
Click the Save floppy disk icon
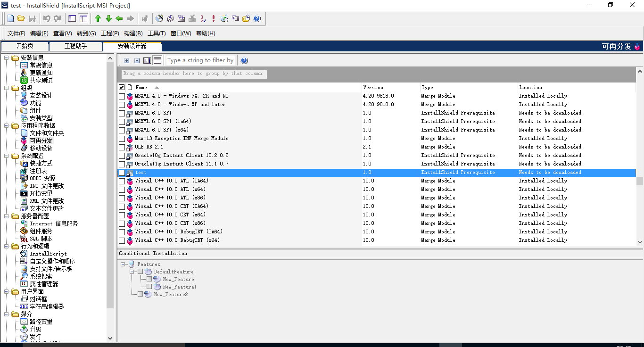point(32,18)
